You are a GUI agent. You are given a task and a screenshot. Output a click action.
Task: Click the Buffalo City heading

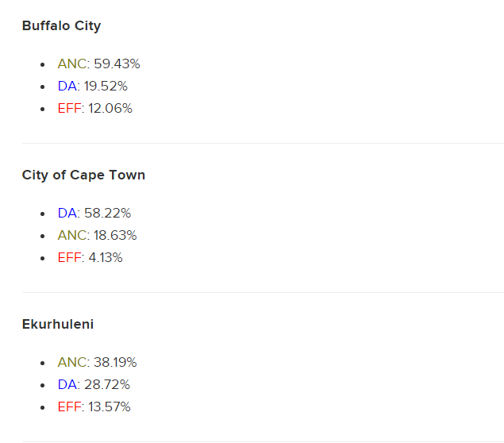61,25
